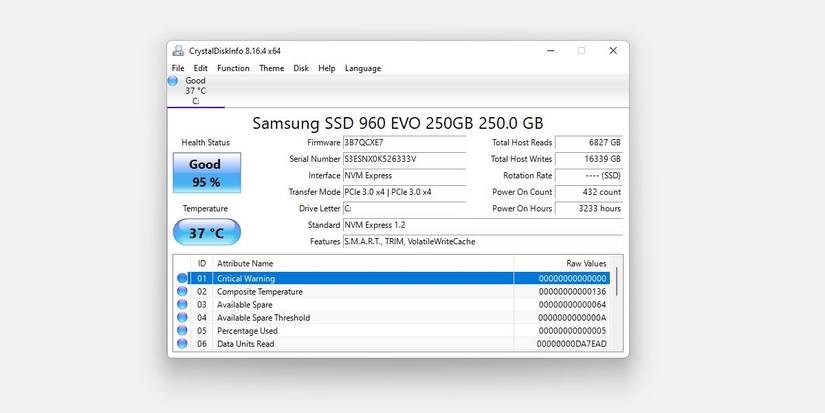Viewport: 825px width, 413px height.
Task: Click status orb of Critical Warning row
Action: pos(182,278)
